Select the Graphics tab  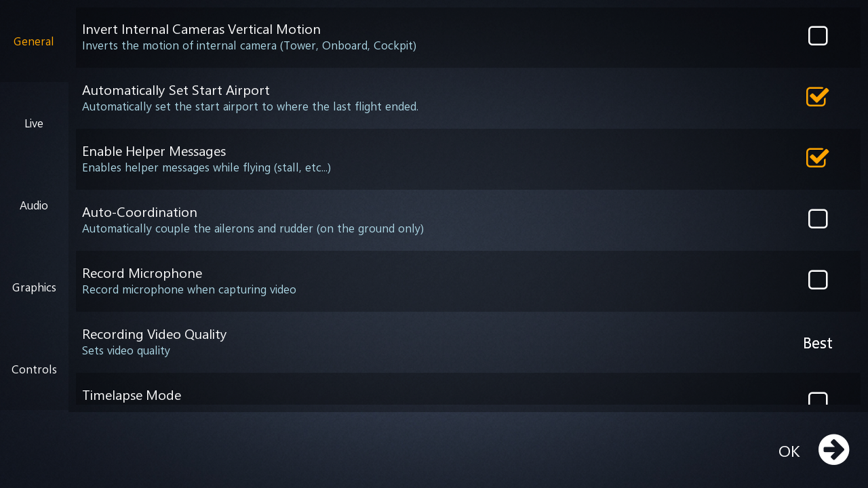coord(34,287)
